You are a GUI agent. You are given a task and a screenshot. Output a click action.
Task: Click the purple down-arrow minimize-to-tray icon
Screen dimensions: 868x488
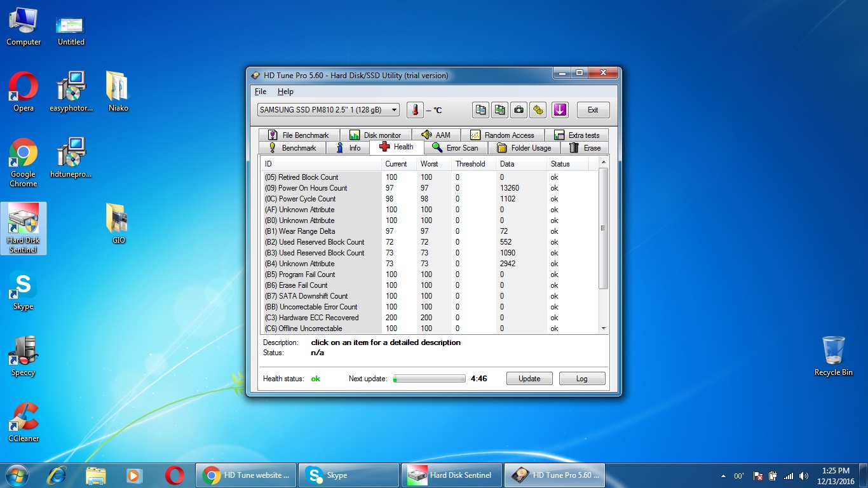[559, 110]
